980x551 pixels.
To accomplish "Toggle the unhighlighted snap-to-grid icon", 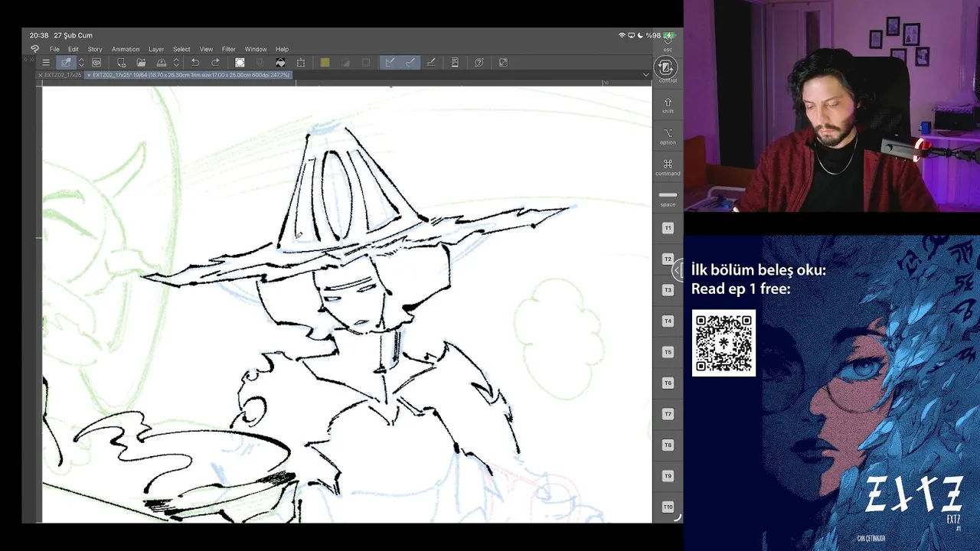I will [x=431, y=63].
